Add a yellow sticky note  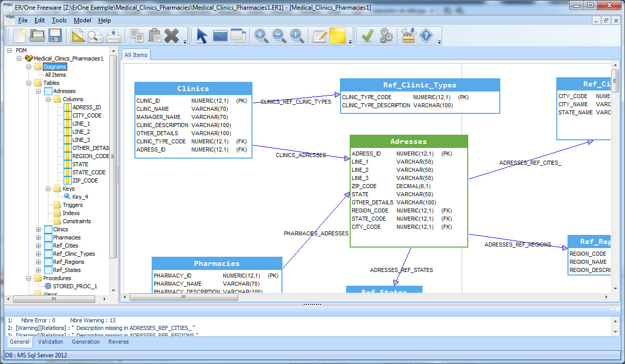coord(337,36)
